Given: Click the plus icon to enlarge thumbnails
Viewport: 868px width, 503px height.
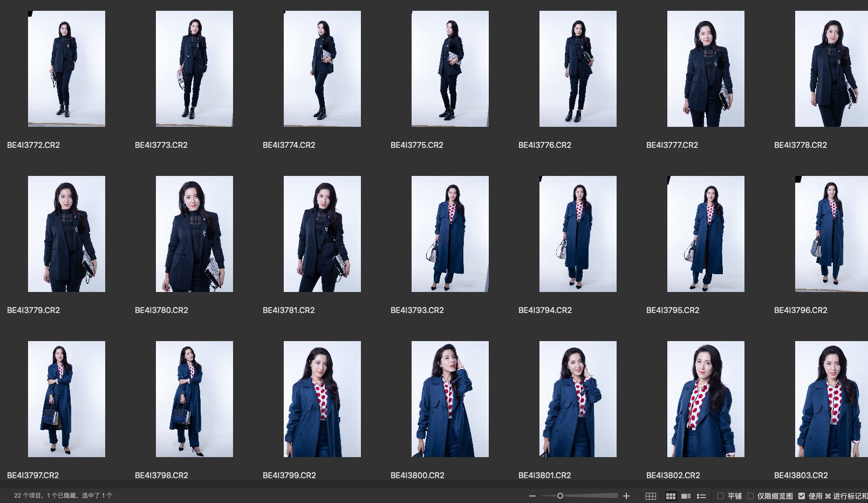Looking at the screenshot, I should click(626, 496).
